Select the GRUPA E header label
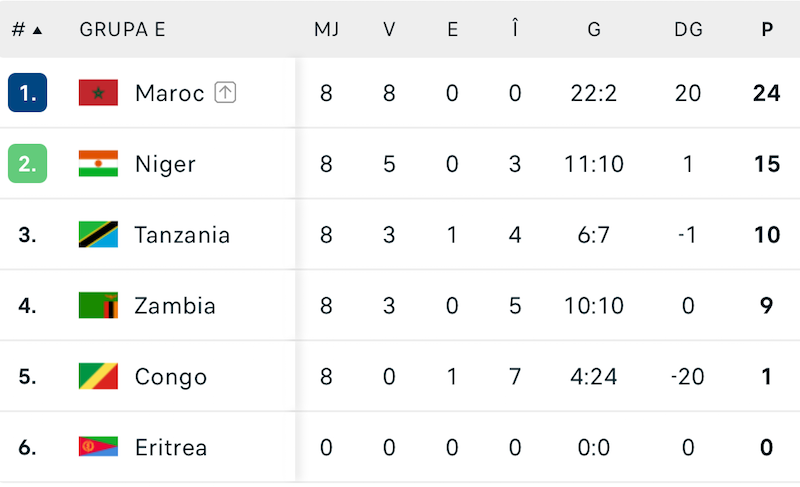Screen dimensions: 800x487 click(x=122, y=29)
